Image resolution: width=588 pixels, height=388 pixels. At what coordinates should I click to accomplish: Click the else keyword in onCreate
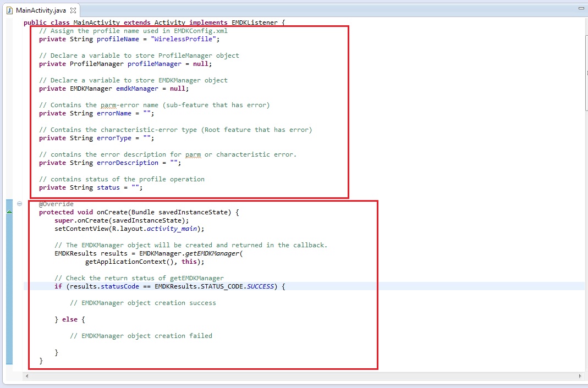click(x=69, y=319)
